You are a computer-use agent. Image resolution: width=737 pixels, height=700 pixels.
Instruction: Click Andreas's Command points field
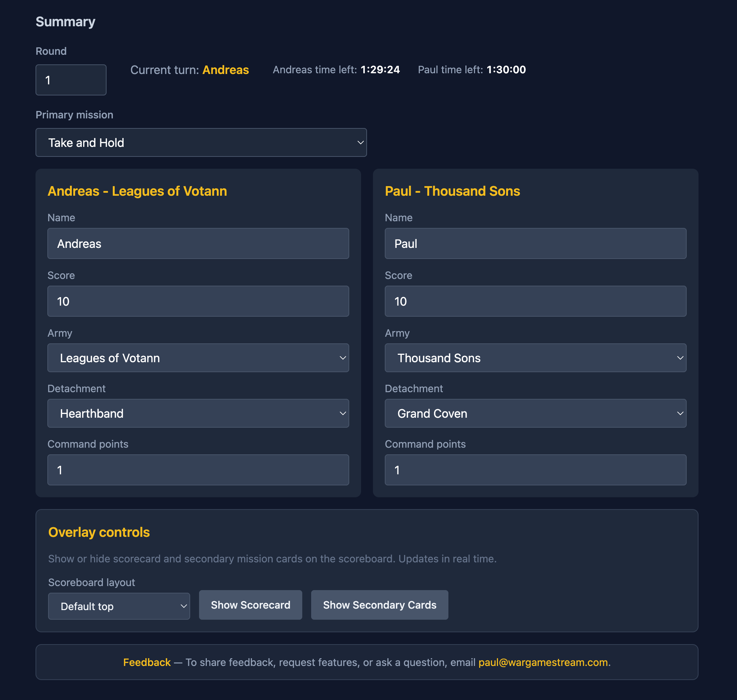click(x=198, y=470)
